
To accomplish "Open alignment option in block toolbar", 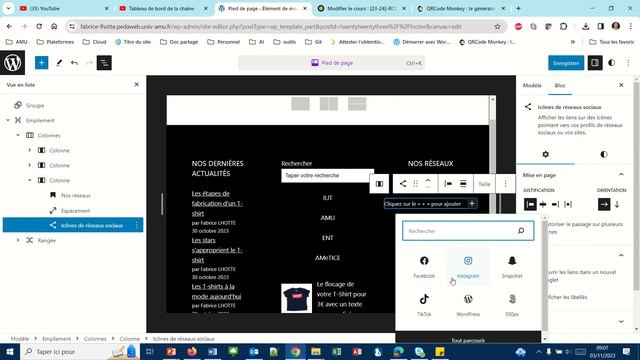I will coord(463,184).
